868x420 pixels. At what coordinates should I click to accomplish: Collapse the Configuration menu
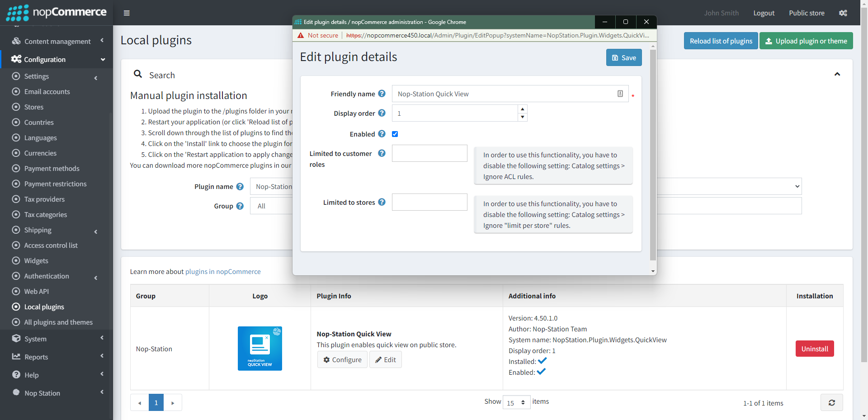(57, 59)
